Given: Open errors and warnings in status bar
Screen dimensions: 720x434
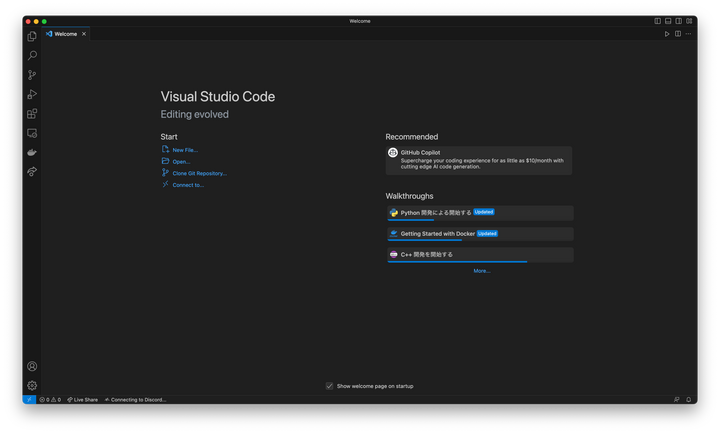Looking at the screenshot, I should point(50,400).
